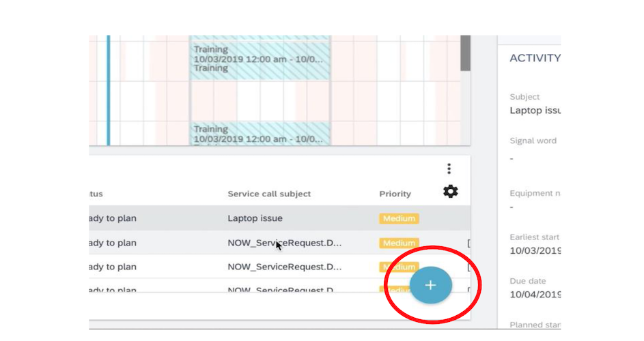Select the Laptop issue service call row
Image resolution: width=644 pixels, height=341 pixels.
coord(255,219)
